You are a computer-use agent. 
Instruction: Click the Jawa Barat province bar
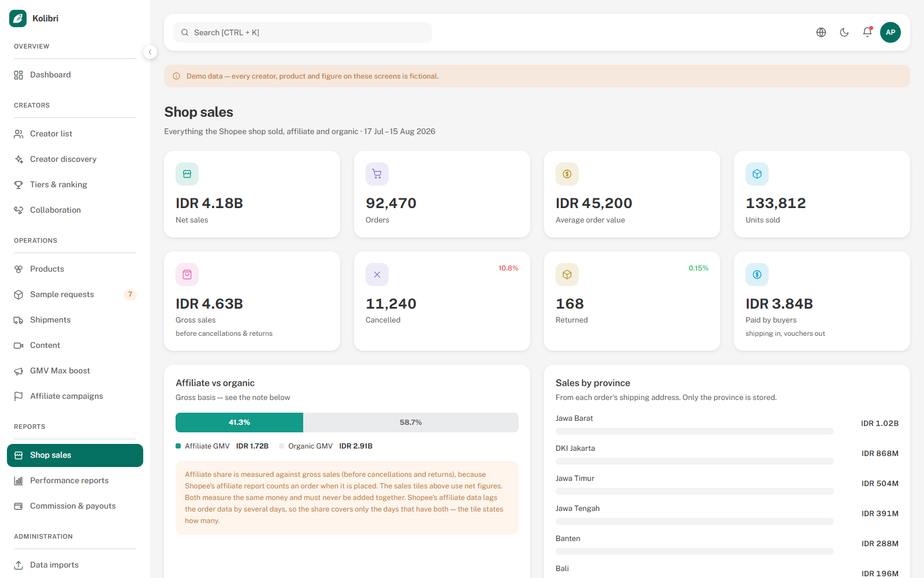[694, 431]
